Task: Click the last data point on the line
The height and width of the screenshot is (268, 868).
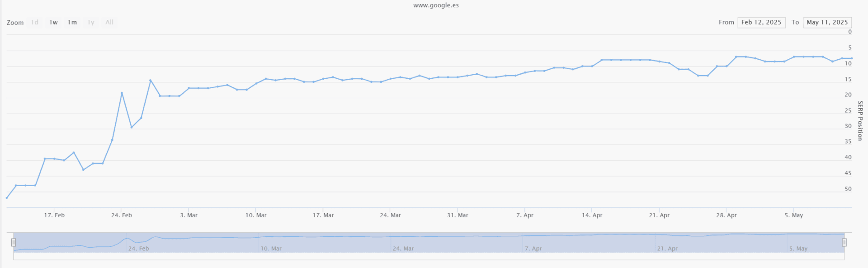Action: pyautogui.click(x=852, y=58)
